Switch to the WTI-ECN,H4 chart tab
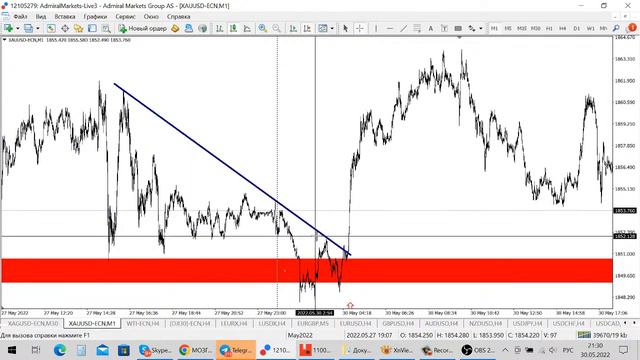The width and height of the screenshot is (640, 360). tap(143, 323)
